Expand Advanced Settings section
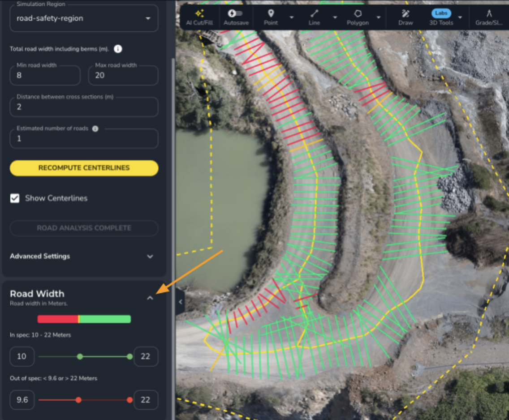This screenshot has width=509, height=420. 150,257
